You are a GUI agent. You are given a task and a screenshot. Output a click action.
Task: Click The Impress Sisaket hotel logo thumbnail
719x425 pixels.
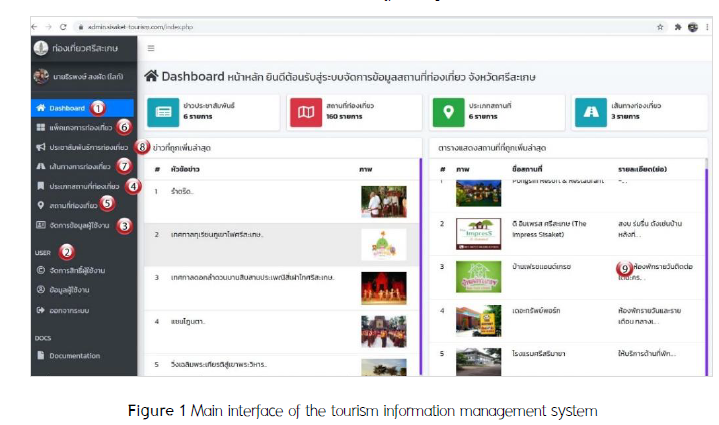[478, 231]
